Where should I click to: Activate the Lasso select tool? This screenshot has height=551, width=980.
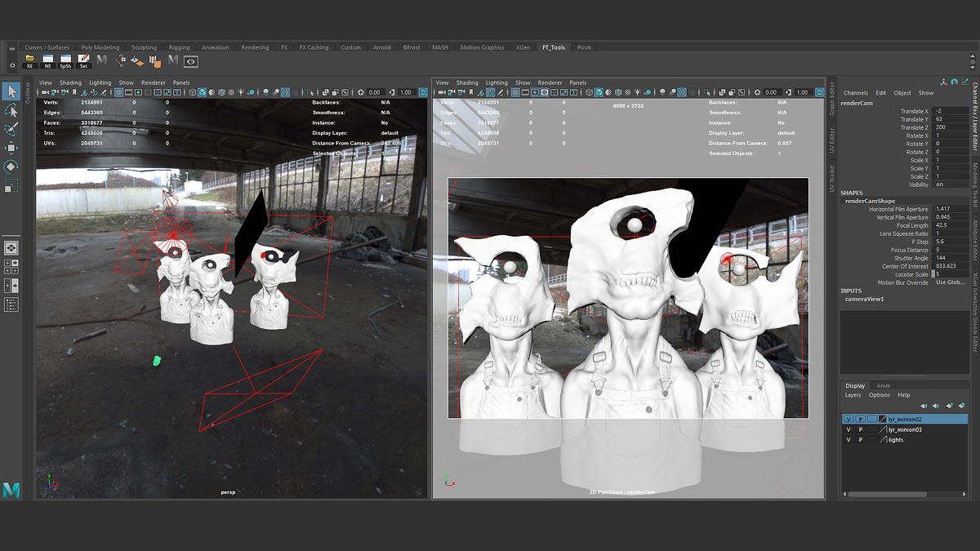(x=11, y=110)
